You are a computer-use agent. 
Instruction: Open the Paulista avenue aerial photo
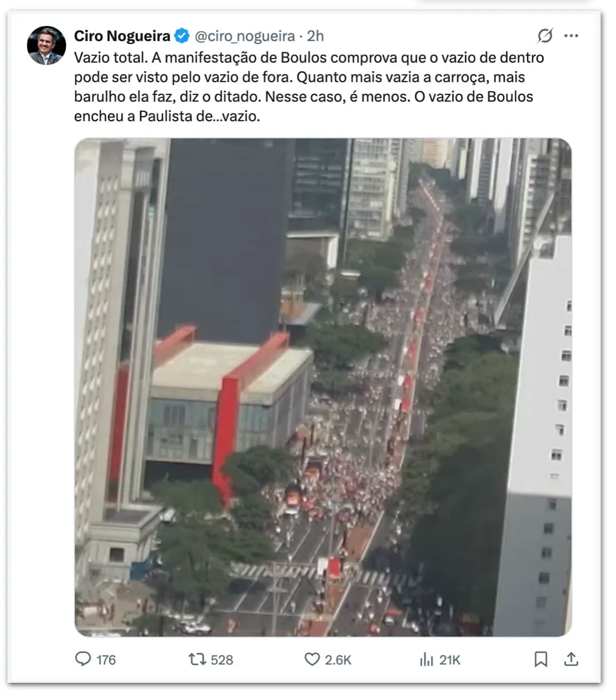pos(323,387)
